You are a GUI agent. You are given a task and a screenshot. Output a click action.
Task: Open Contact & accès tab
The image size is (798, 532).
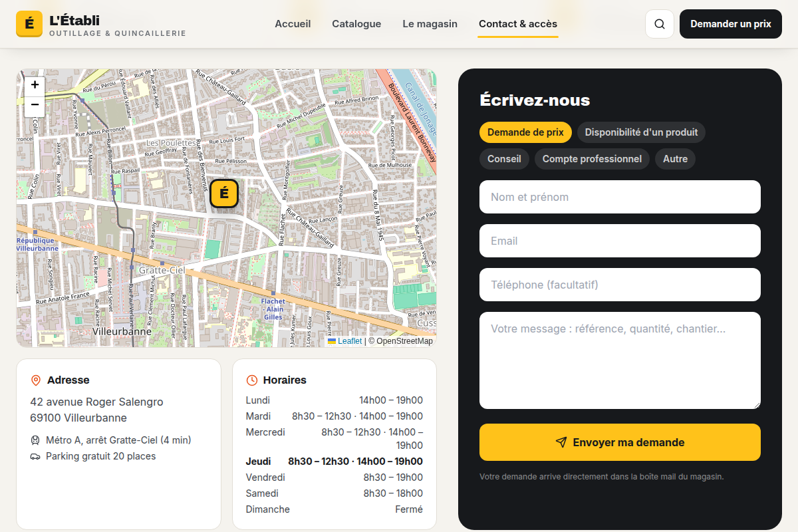coord(518,24)
